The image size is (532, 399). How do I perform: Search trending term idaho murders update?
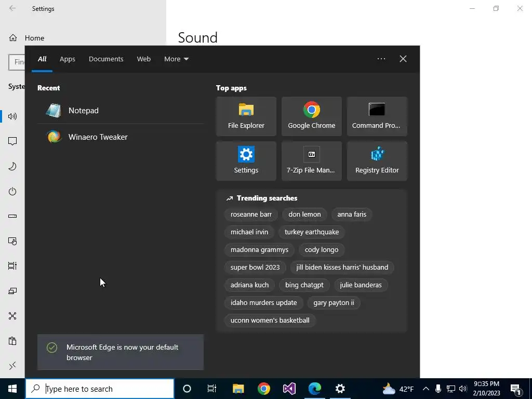coord(263,303)
